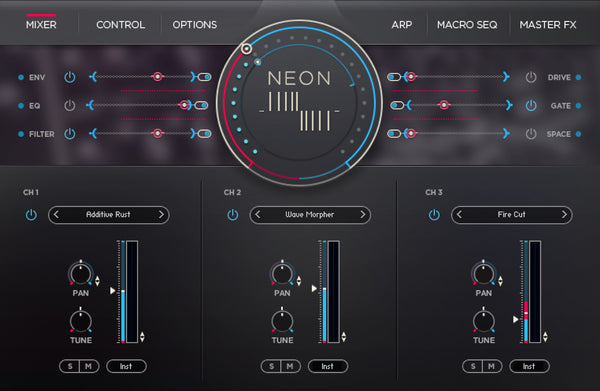Open the OPTIONS tab
600x391 pixels.
coord(194,25)
